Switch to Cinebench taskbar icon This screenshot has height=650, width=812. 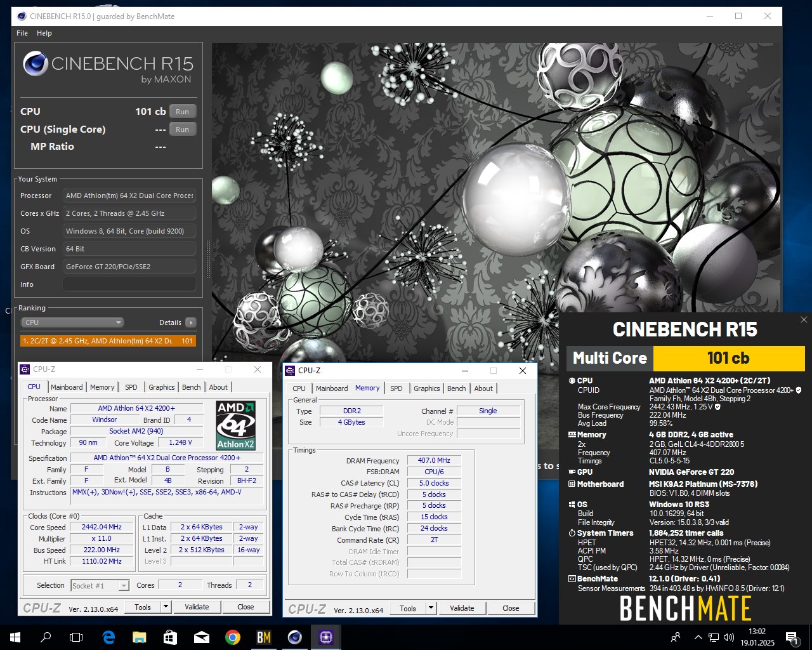[295, 637]
